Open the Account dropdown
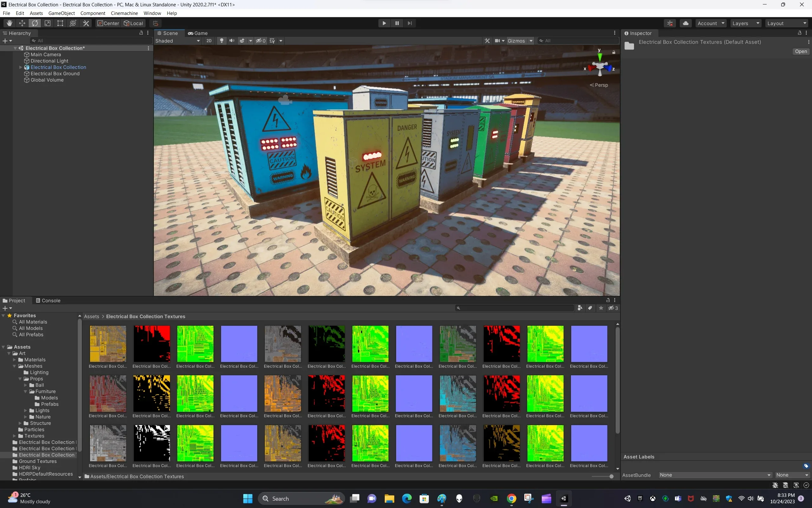The height and width of the screenshot is (508, 812). coord(711,23)
